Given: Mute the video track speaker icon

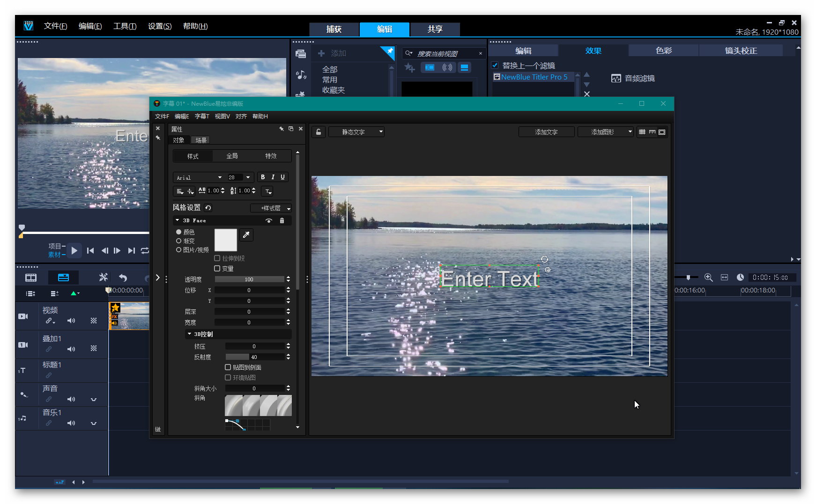Looking at the screenshot, I should [x=71, y=321].
